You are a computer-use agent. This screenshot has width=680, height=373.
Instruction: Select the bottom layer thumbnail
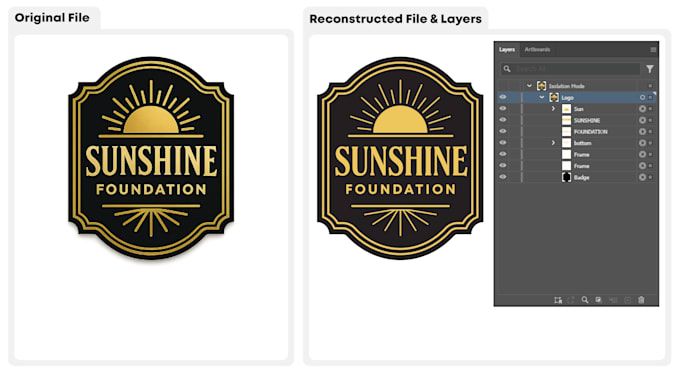coord(566,143)
